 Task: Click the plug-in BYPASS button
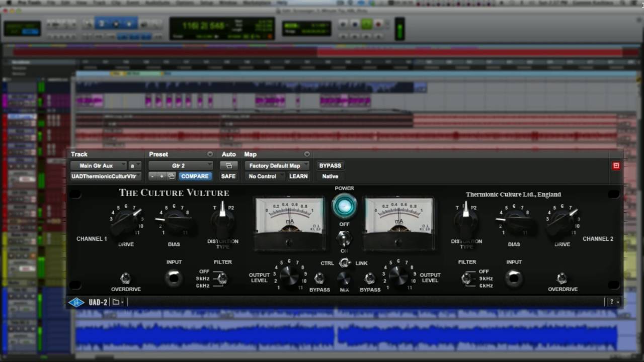point(330,165)
